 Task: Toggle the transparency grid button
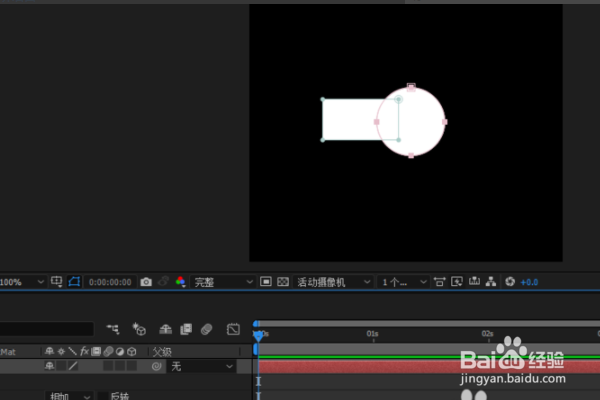(283, 282)
